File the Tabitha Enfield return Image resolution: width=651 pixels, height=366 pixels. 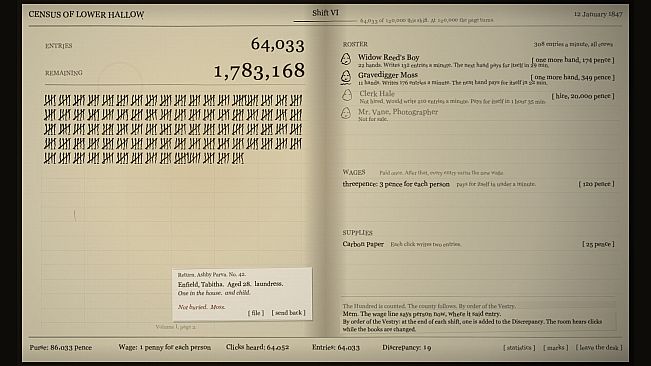pyautogui.click(x=256, y=313)
